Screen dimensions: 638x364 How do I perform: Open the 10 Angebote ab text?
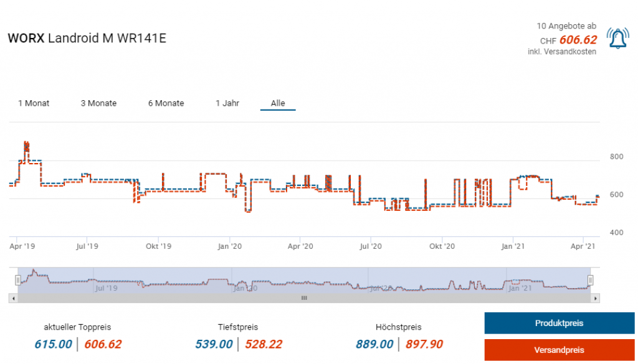(566, 26)
